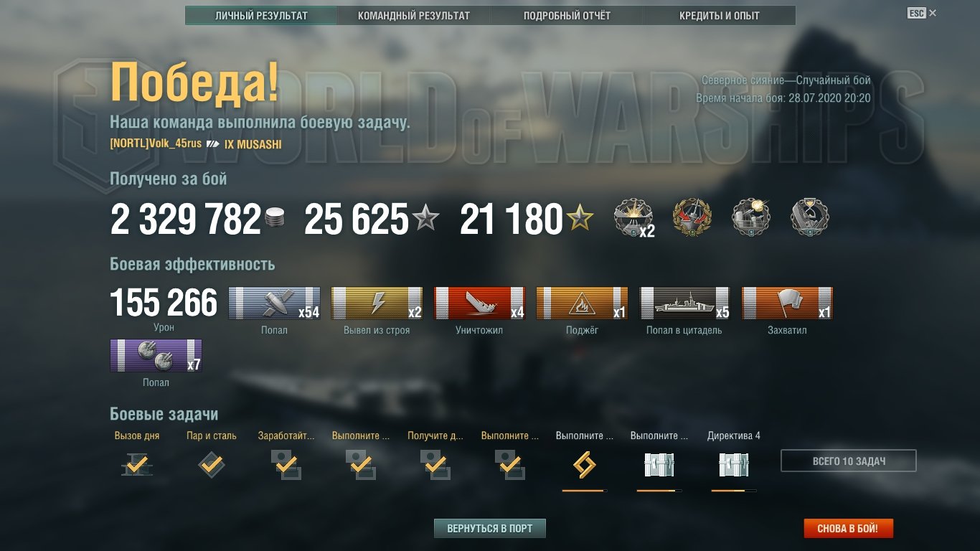The image size is (980, 551).
Task: Expand the Всего 10 задач list
Action: (849, 461)
